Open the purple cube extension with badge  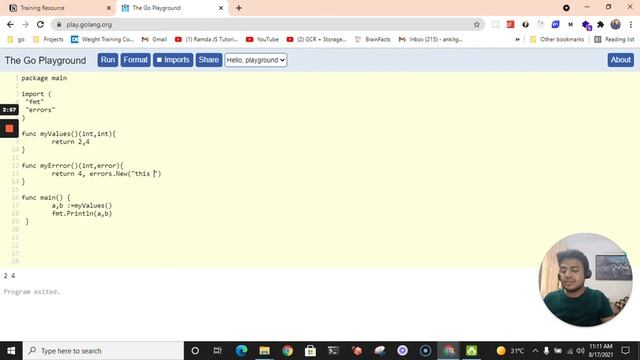[587, 25]
